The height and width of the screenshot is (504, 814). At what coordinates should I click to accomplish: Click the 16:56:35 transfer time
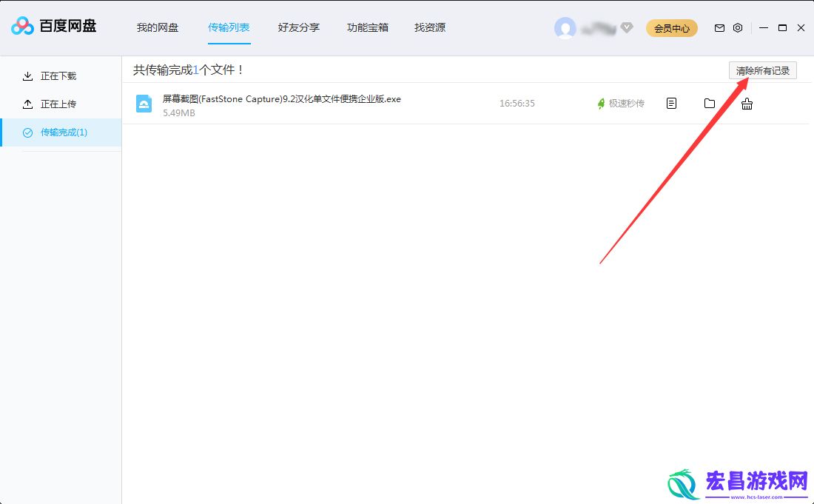(x=517, y=104)
